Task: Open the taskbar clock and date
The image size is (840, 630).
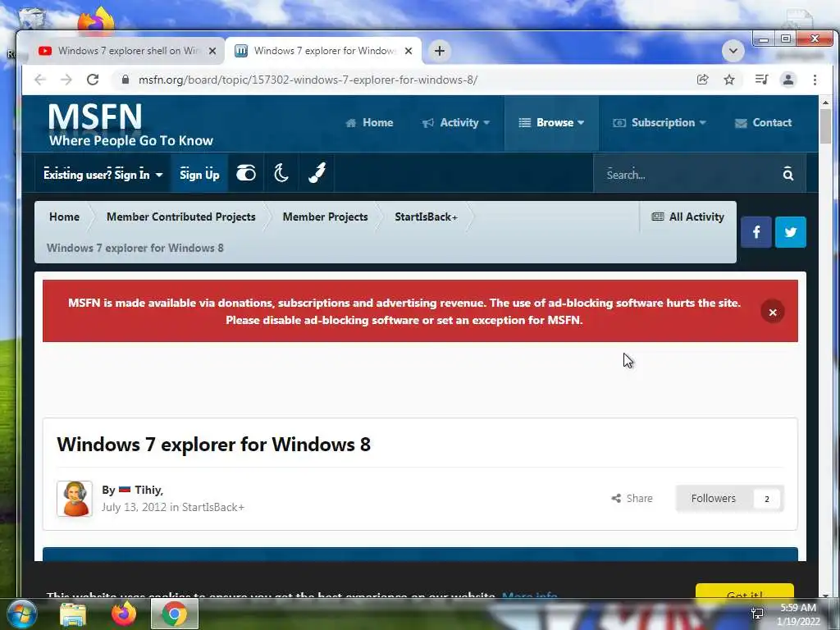Action: [798, 614]
